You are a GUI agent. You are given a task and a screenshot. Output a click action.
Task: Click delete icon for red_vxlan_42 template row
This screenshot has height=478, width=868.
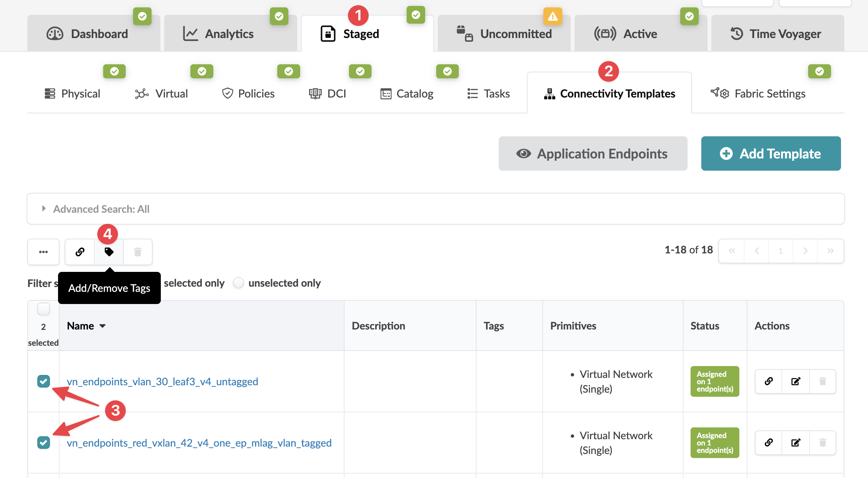pyautogui.click(x=823, y=443)
